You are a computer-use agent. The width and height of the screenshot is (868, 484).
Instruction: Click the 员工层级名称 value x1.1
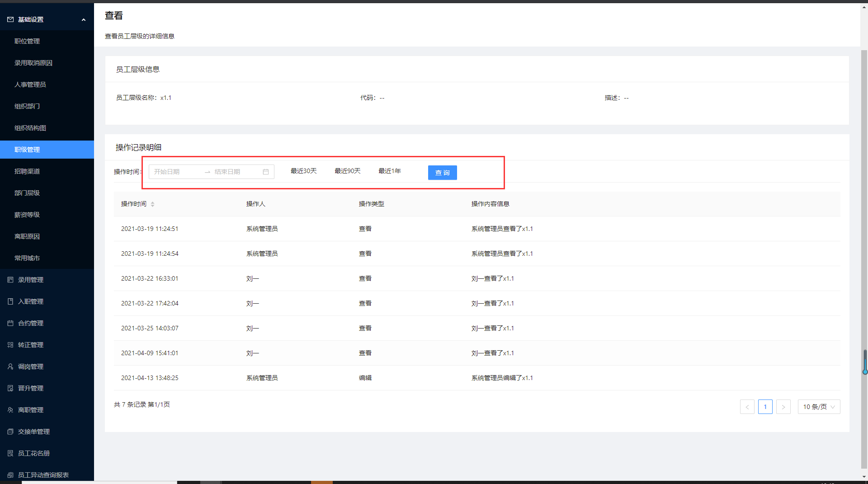click(166, 98)
